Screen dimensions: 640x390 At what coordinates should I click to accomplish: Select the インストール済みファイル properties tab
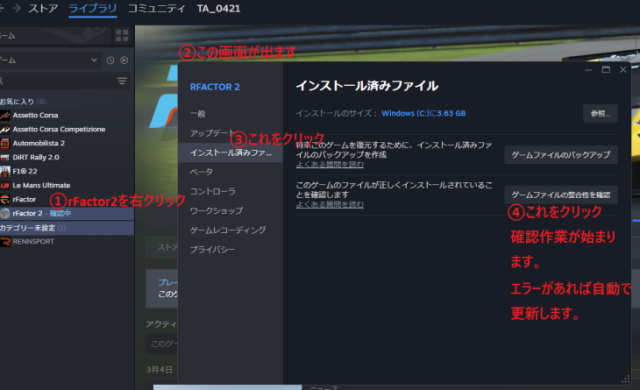(x=230, y=153)
